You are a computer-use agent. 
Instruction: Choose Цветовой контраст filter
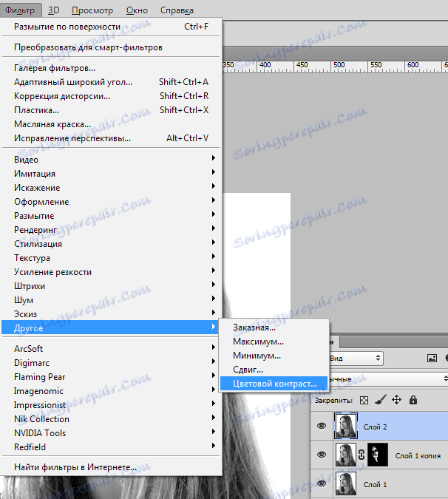pyautogui.click(x=274, y=384)
